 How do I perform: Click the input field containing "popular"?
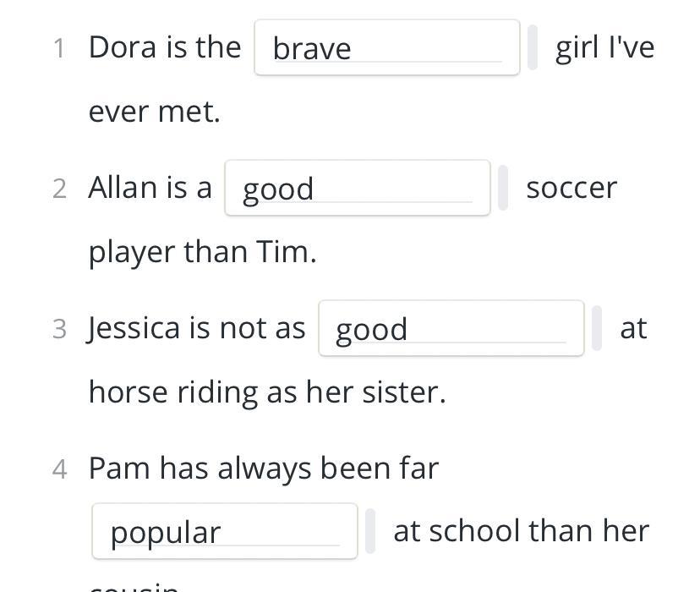point(224,532)
